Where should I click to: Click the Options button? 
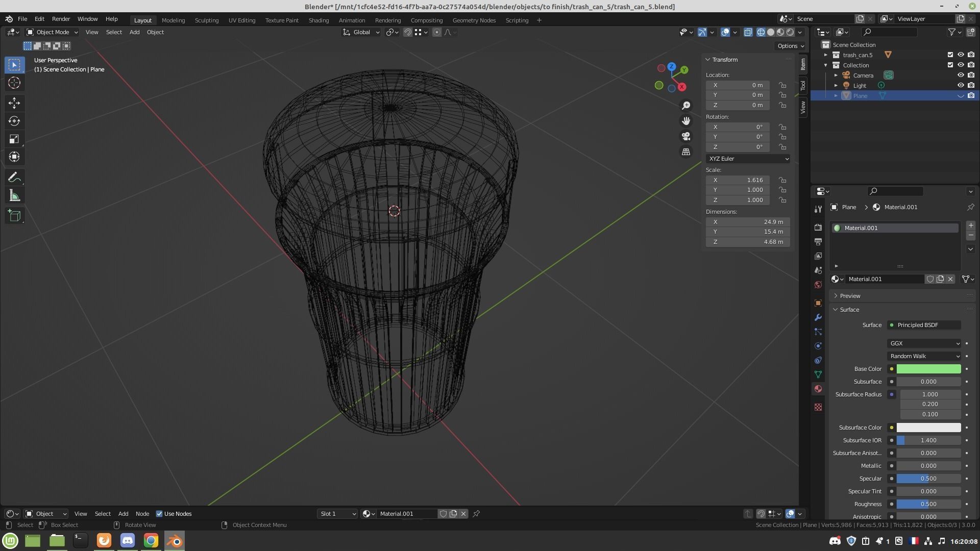tap(791, 46)
